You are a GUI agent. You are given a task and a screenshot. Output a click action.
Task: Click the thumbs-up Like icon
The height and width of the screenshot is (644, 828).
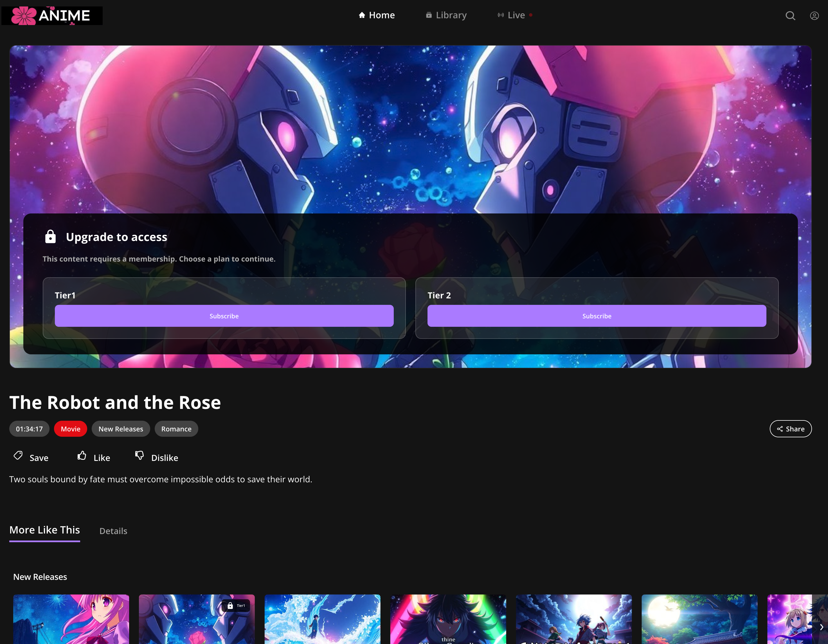click(82, 456)
